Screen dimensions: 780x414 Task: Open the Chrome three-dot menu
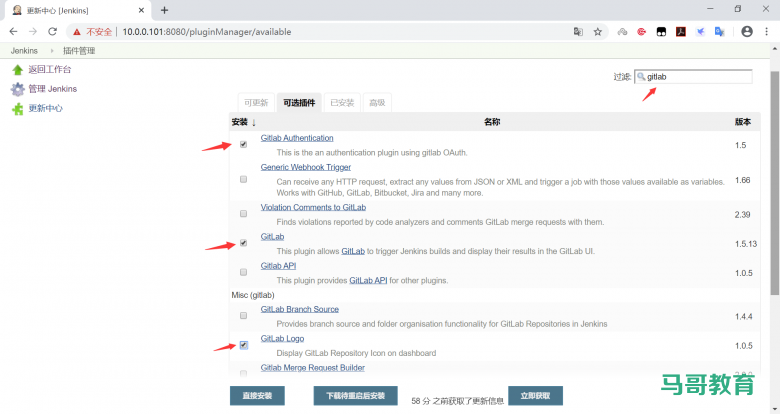coord(767,31)
